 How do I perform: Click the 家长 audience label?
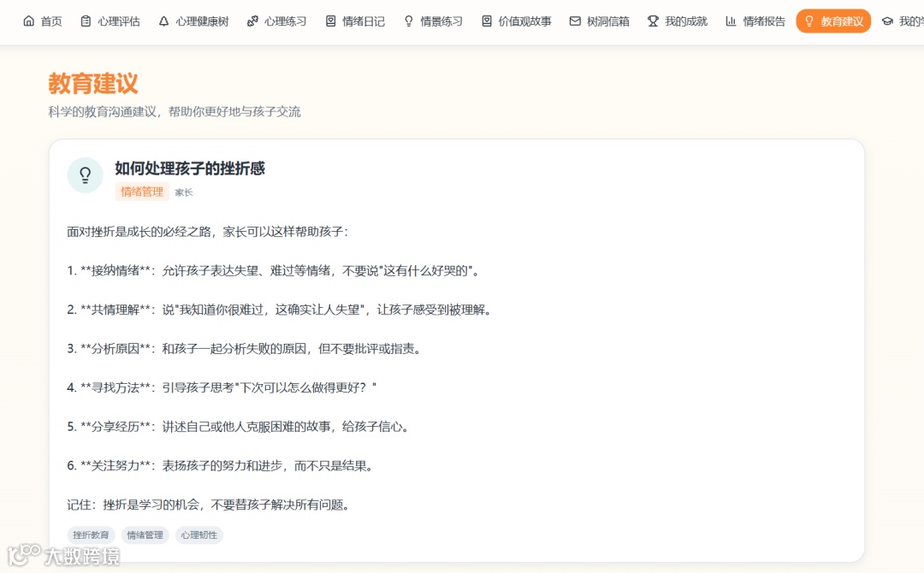pos(184,192)
